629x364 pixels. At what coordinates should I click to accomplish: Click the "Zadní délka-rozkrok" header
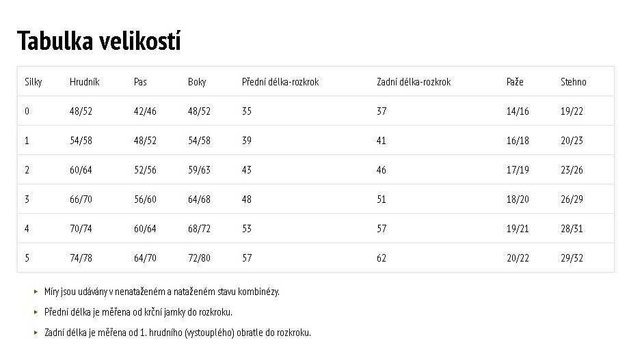click(x=414, y=82)
